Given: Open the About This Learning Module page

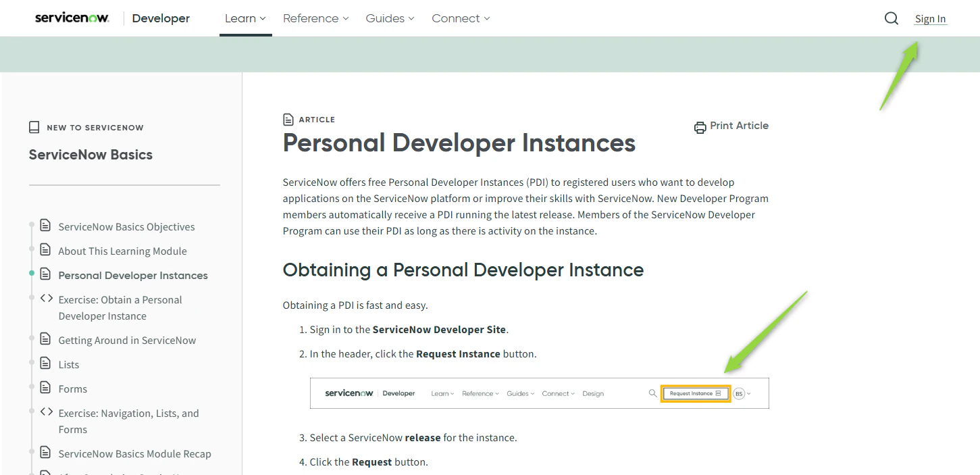Looking at the screenshot, I should click(x=122, y=251).
